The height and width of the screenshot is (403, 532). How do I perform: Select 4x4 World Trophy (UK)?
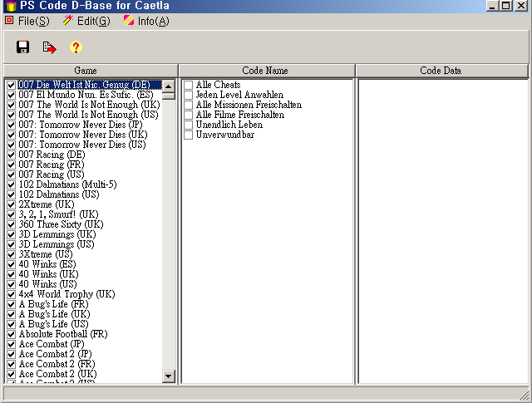coord(67,294)
